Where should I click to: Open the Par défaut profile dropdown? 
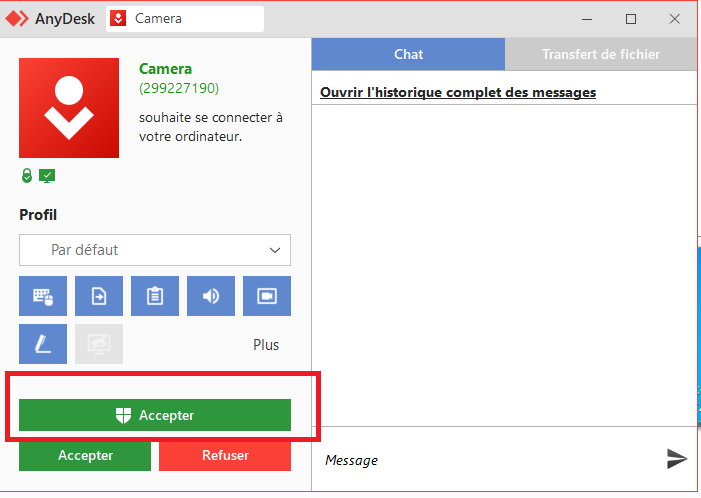pos(155,250)
